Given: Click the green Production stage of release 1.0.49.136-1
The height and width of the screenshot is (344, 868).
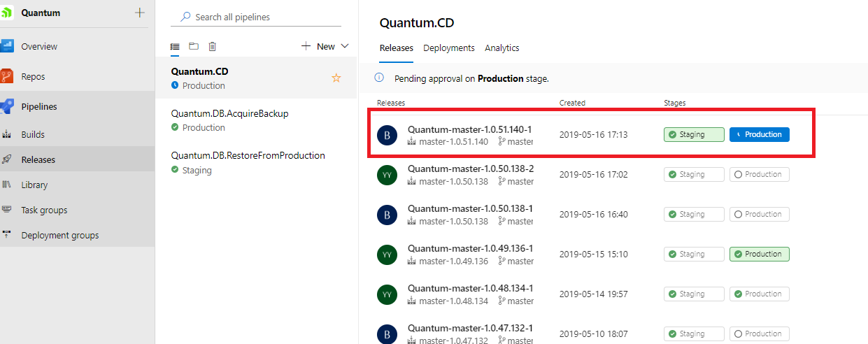Looking at the screenshot, I should pos(759,254).
